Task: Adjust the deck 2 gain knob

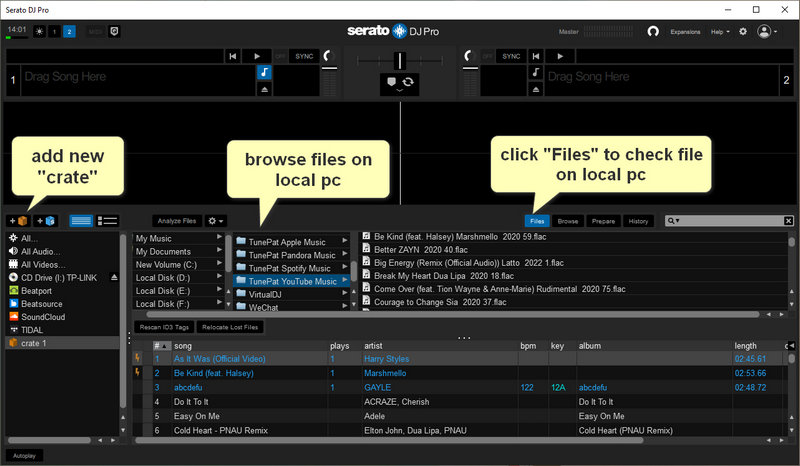Action: pyautogui.click(x=469, y=56)
